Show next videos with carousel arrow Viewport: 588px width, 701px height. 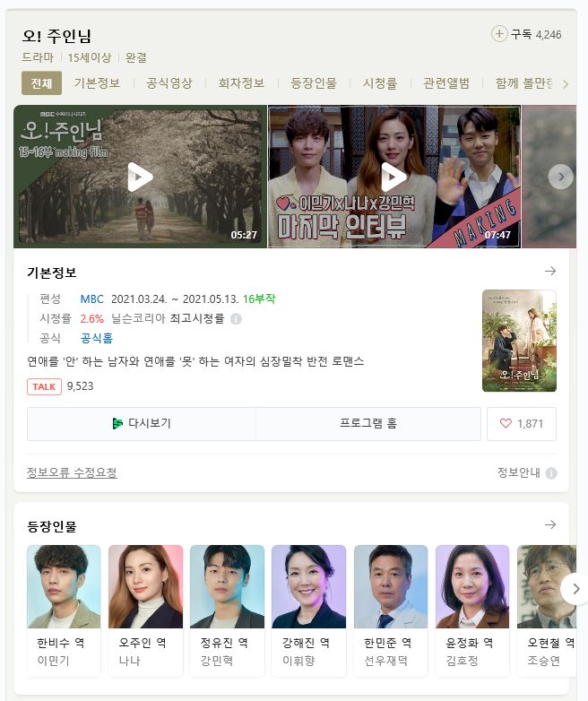561,177
